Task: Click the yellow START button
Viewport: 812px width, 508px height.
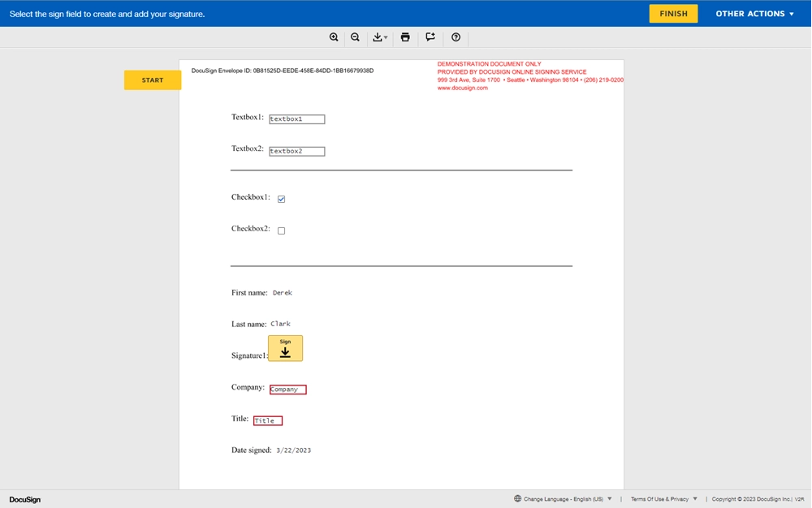Action: point(153,80)
